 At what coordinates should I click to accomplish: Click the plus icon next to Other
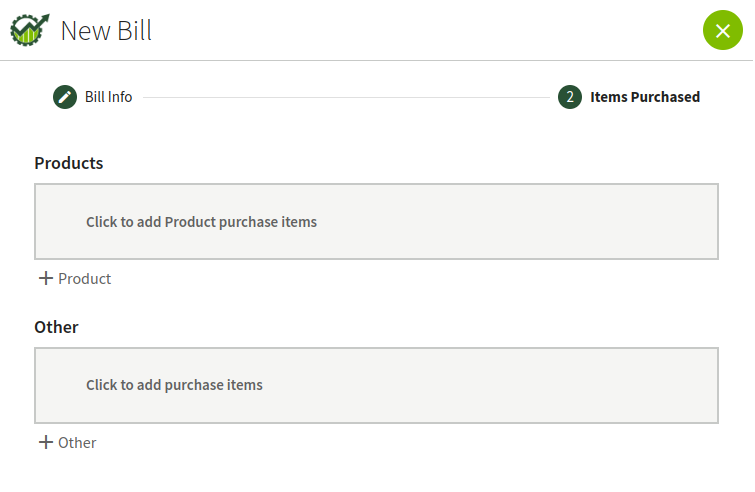(46, 442)
